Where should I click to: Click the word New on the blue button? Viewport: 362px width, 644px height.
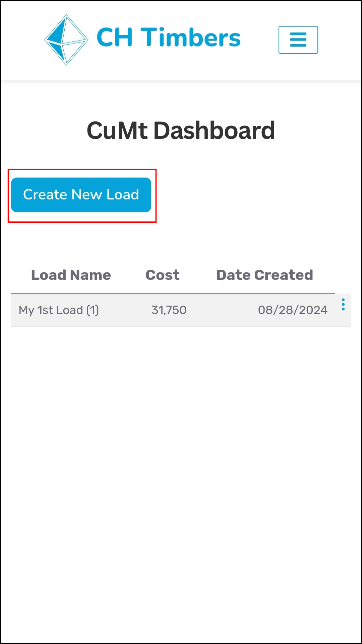(86, 195)
